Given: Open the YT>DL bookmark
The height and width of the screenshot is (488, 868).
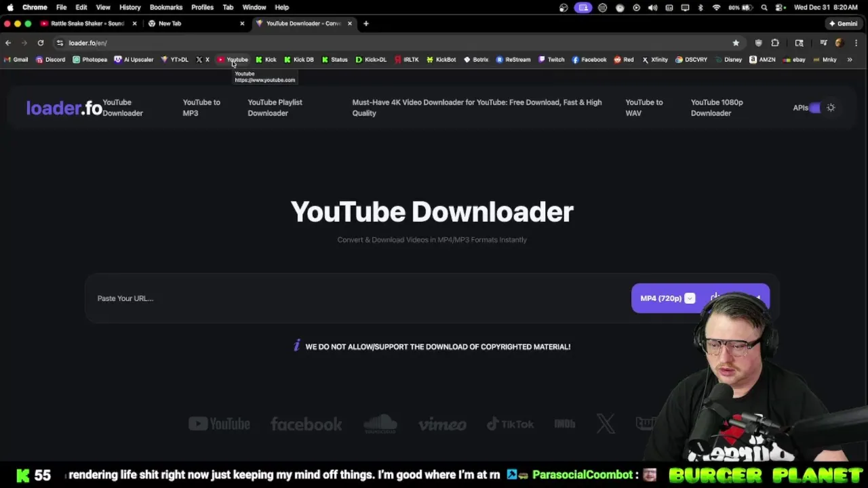Looking at the screenshot, I should coord(174,60).
